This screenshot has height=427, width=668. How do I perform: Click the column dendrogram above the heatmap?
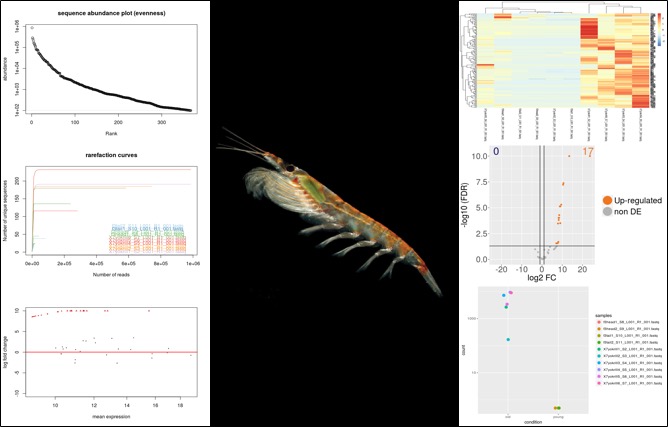click(x=562, y=7)
